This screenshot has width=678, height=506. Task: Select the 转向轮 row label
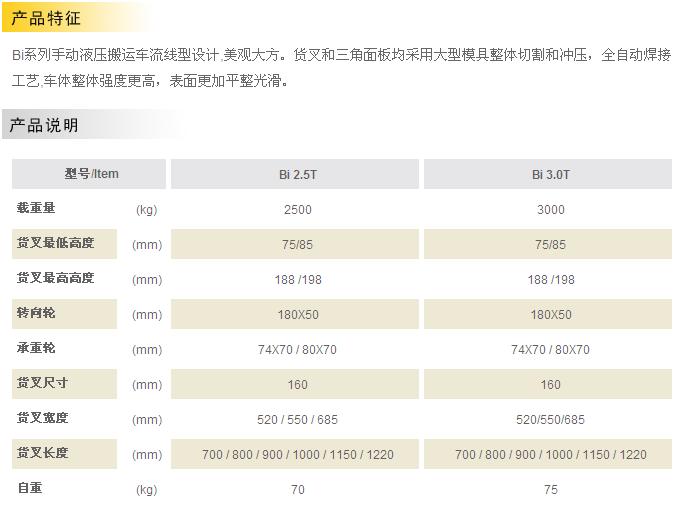pos(36,313)
